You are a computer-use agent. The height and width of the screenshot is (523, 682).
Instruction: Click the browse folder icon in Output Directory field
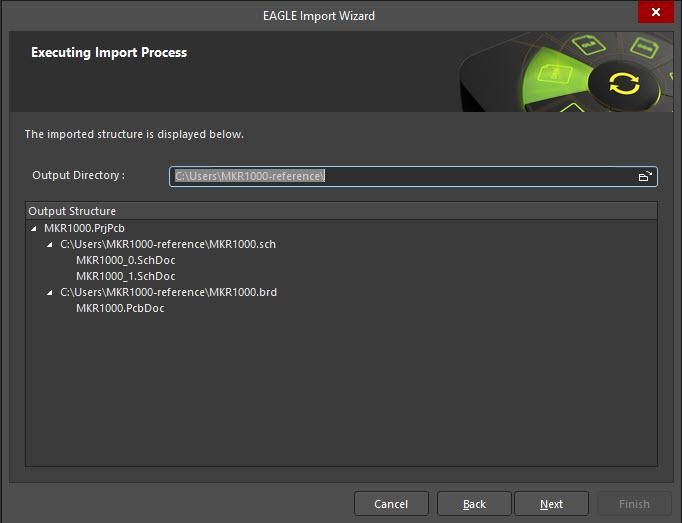coord(645,176)
